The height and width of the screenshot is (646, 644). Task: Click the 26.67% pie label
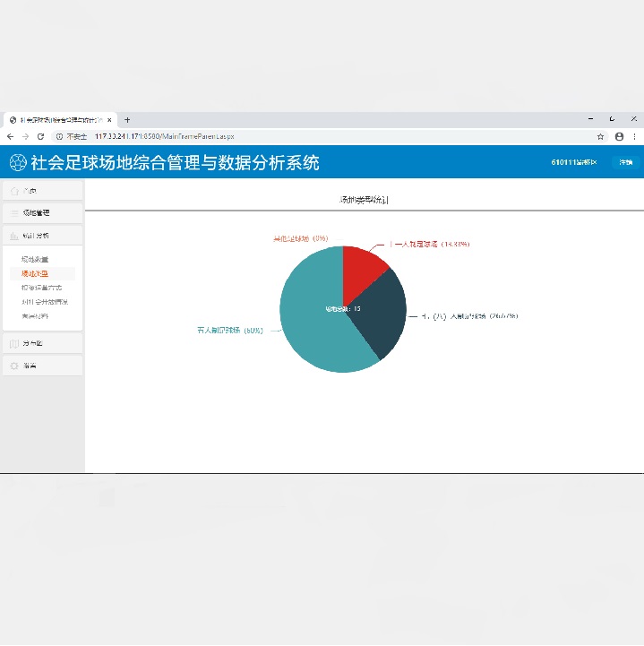pyautogui.click(x=470, y=316)
